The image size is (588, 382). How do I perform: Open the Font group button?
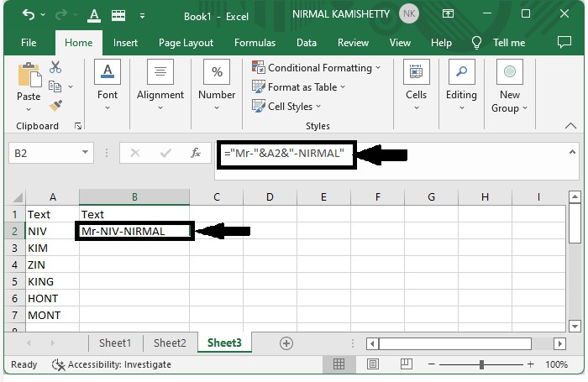(108, 86)
